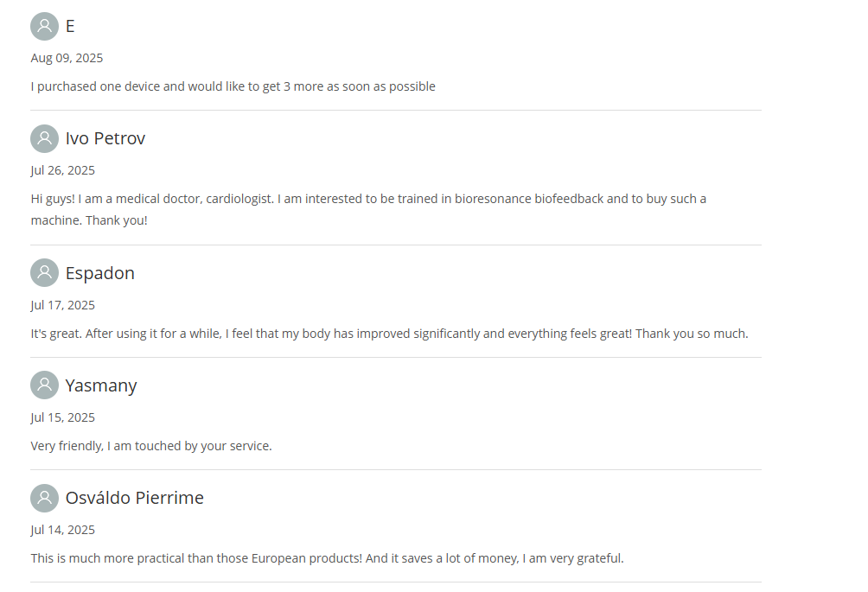Click the cardiologist's bioresonance biofeedback review text
Screen dimensions: 868x592
368,209
